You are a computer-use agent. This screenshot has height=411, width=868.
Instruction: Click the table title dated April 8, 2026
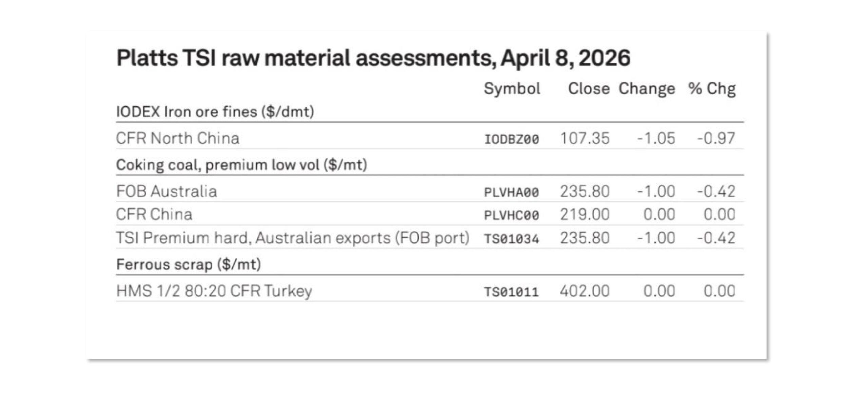point(373,58)
